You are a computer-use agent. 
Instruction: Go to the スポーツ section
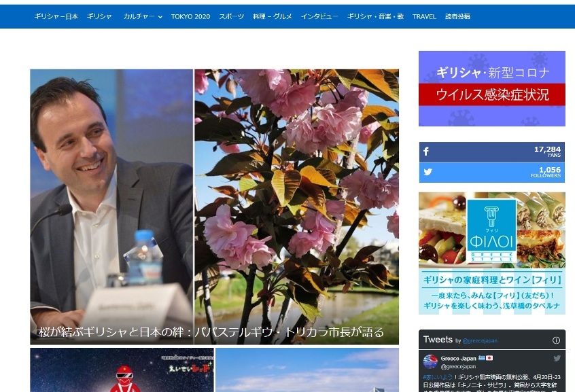(231, 16)
